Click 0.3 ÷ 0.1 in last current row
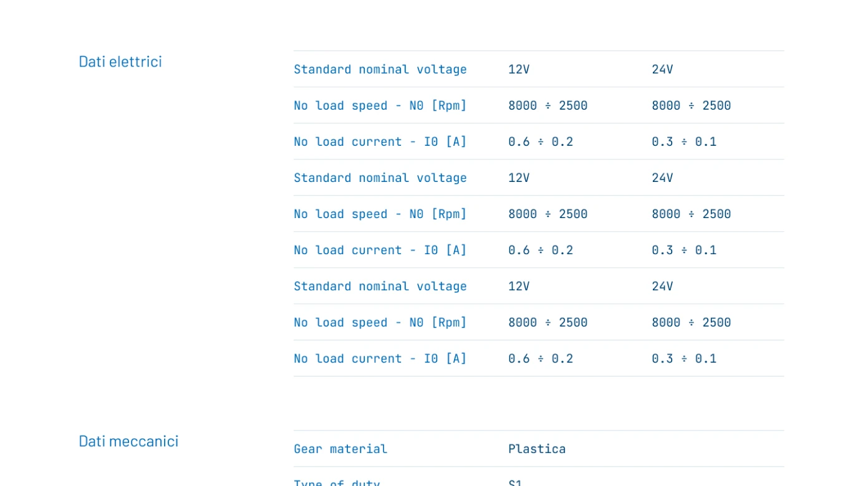 point(684,358)
